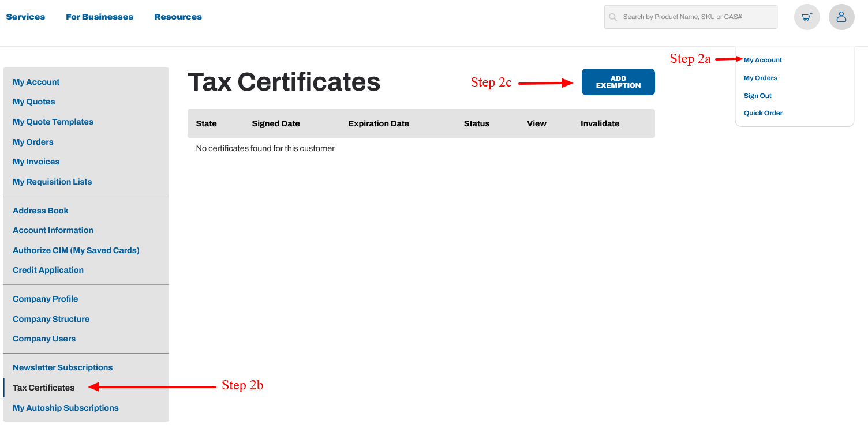The image size is (868, 428).
Task: Choose My Orders from user dropdown
Action: 760,78
